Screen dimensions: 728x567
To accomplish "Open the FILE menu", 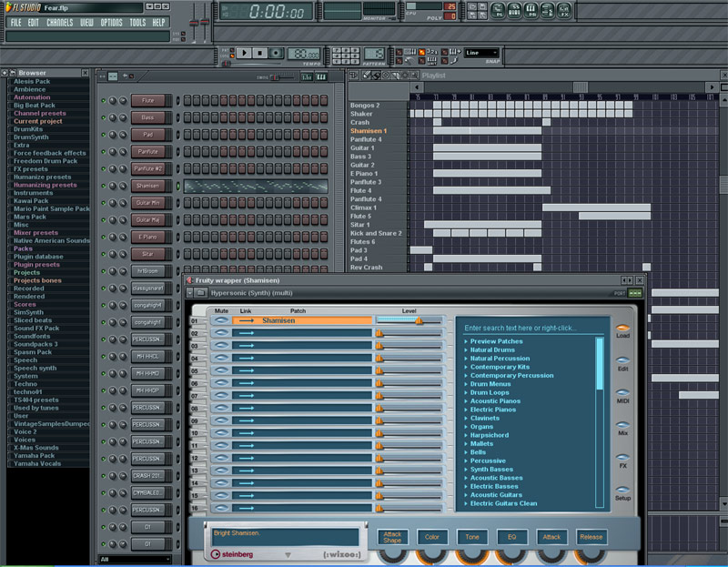I will click(15, 22).
